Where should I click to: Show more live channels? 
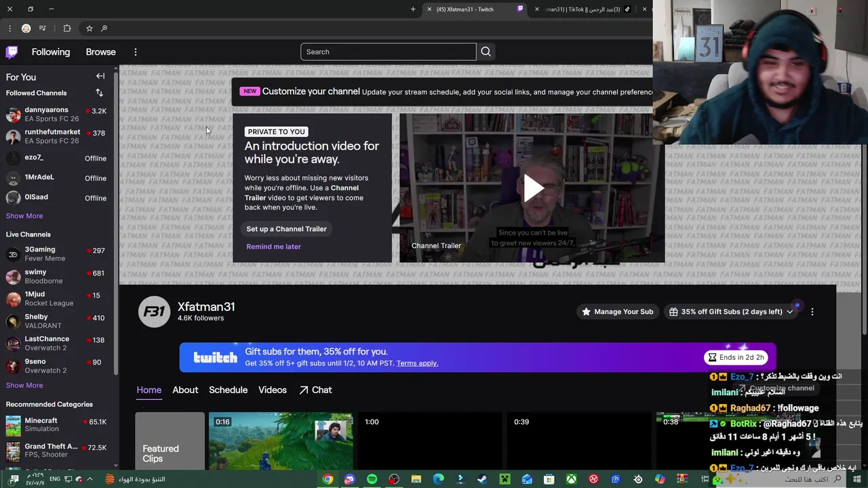click(24, 385)
